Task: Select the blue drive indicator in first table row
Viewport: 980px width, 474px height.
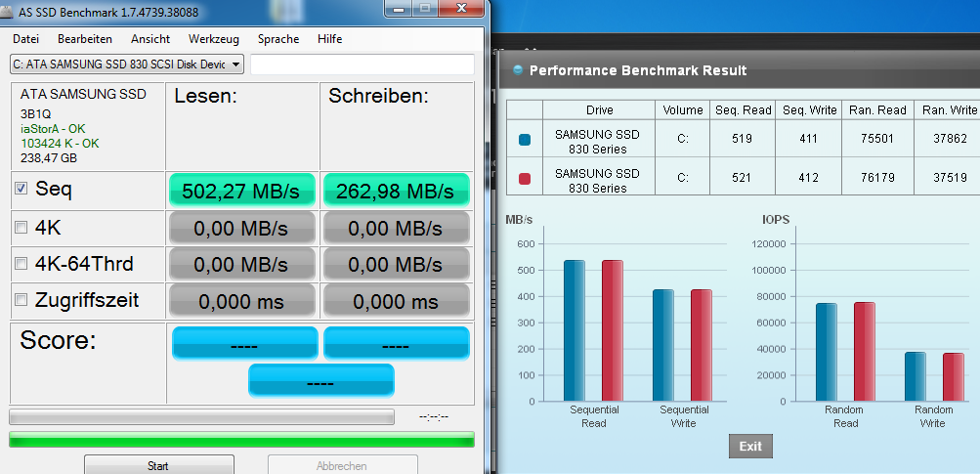Action: pyautogui.click(x=525, y=140)
